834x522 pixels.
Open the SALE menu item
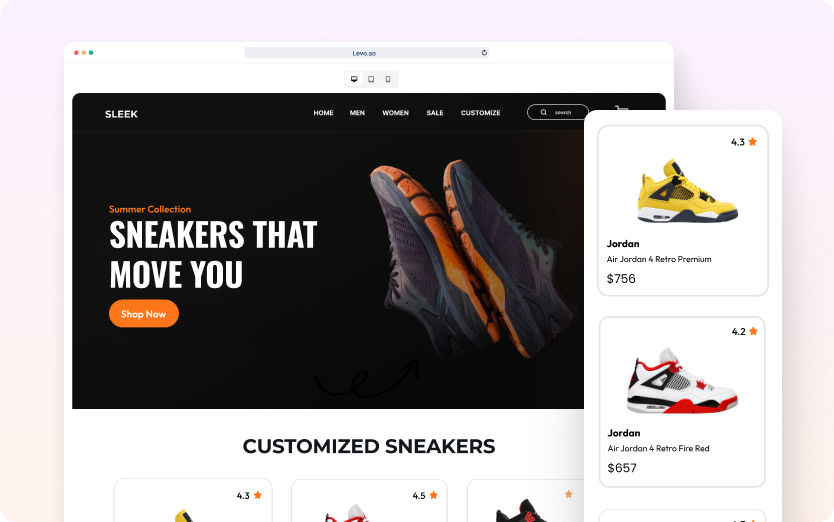pyautogui.click(x=435, y=113)
